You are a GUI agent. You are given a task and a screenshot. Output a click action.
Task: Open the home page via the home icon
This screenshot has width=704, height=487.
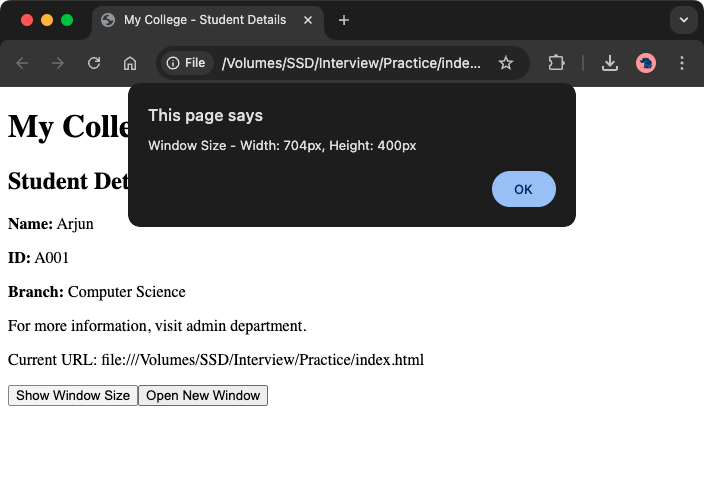point(130,63)
